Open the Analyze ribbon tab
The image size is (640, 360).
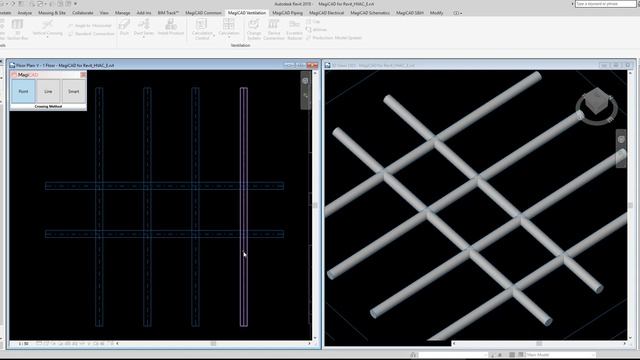pyautogui.click(x=24, y=13)
